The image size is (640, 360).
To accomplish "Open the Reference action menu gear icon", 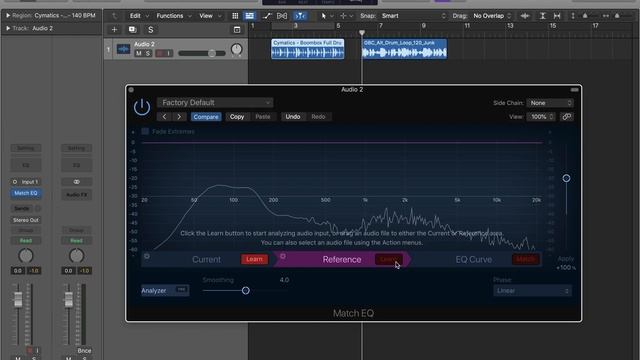I will point(283,256).
